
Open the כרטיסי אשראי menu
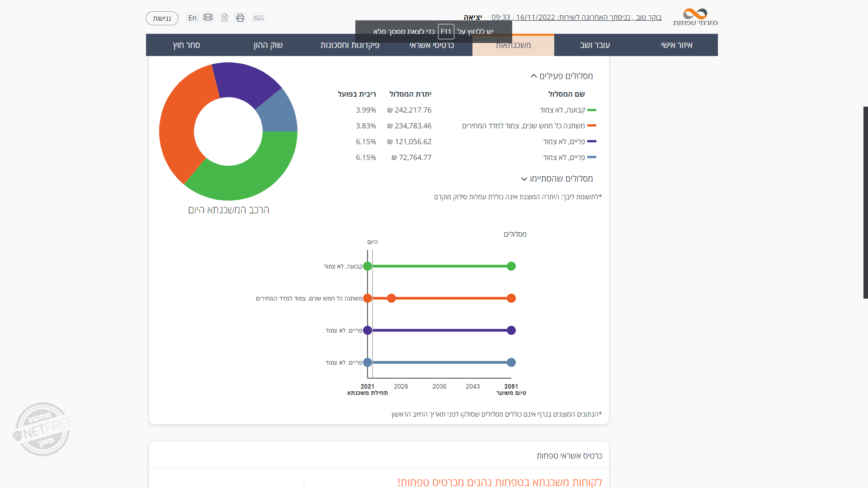click(431, 45)
